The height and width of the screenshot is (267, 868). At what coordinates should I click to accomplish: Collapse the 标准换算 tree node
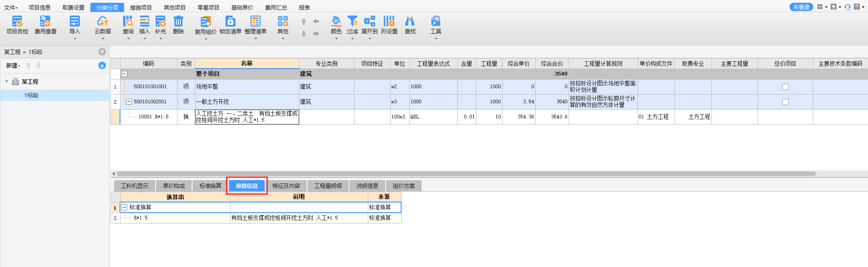tap(124, 208)
